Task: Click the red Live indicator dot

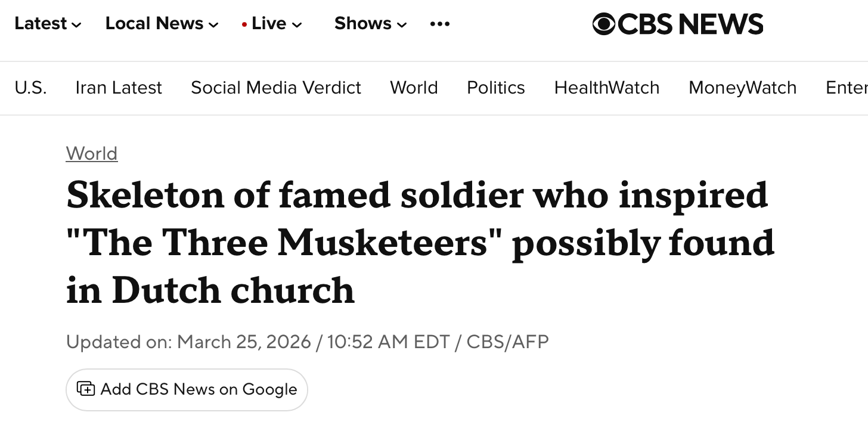Action: tap(244, 24)
